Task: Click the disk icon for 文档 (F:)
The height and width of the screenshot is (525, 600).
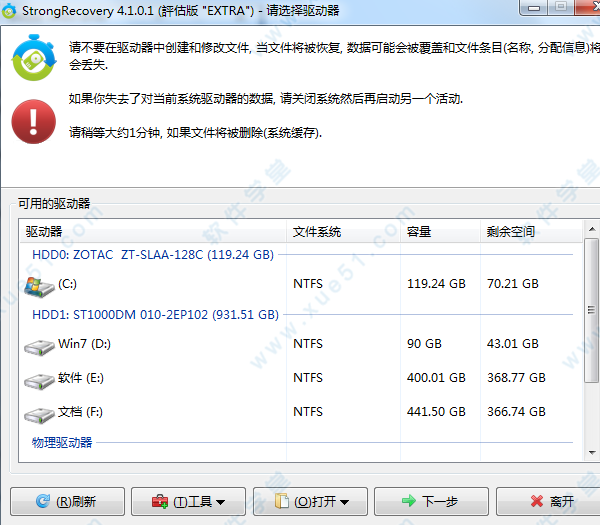Action: (x=39, y=413)
